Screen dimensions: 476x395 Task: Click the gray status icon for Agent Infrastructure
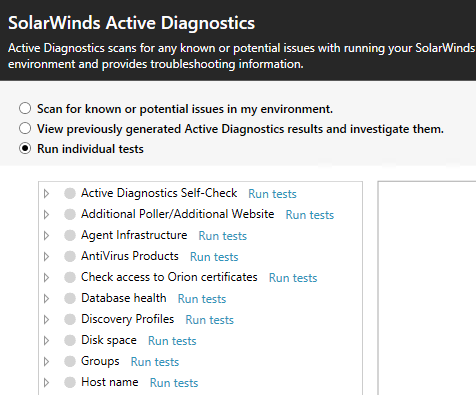tap(70, 235)
